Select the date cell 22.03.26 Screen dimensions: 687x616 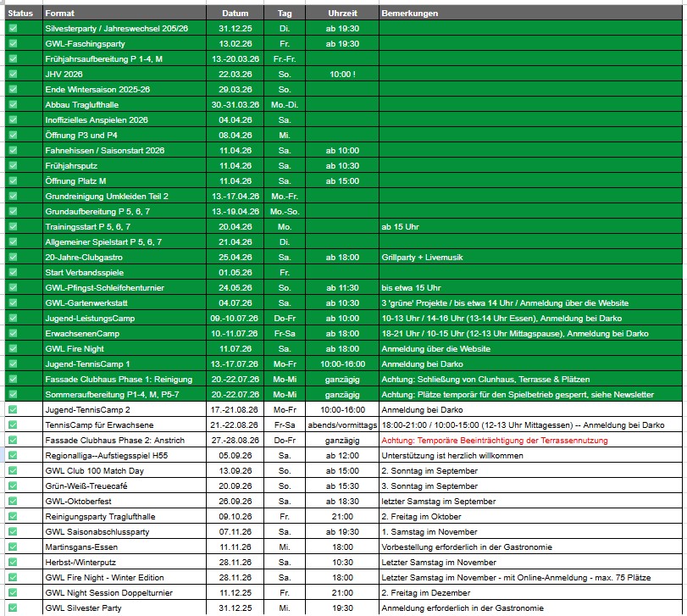pos(235,74)
